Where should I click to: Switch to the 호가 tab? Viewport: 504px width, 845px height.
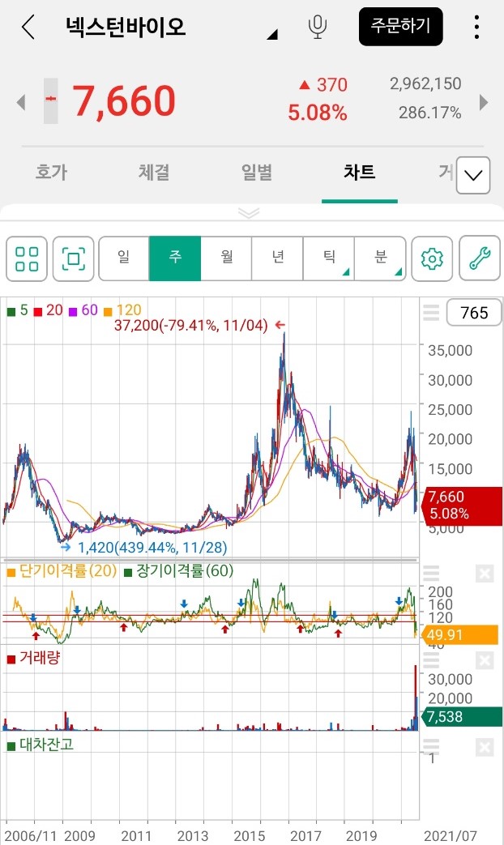[51, 172]
